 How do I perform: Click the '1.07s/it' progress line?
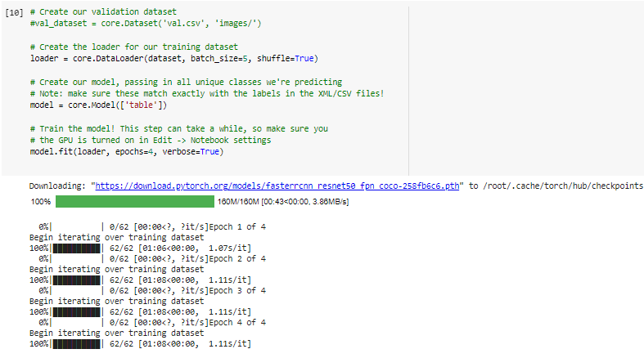tap(140, 248)
